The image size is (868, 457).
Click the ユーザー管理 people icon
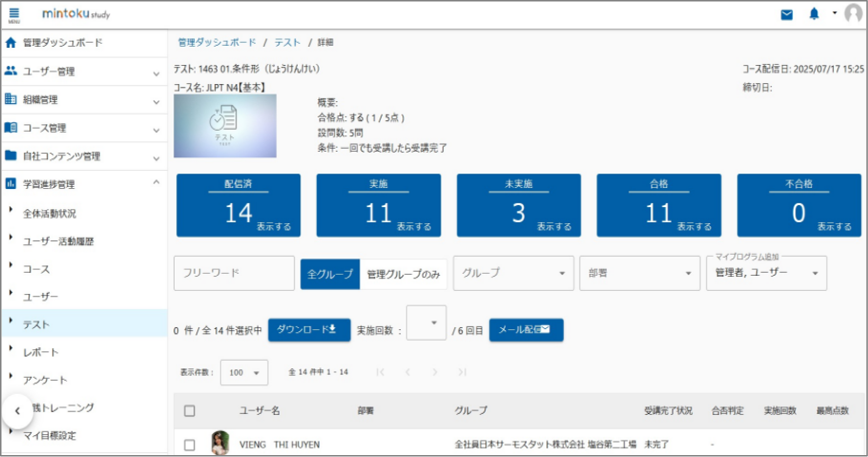[x=11, y=72]
